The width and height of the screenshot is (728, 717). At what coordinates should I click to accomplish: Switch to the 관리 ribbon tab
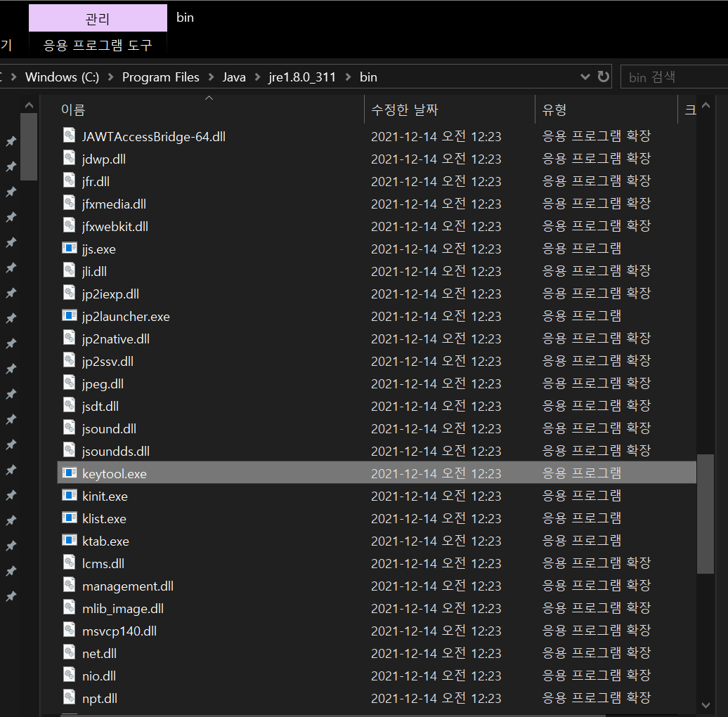pos(97,17)
